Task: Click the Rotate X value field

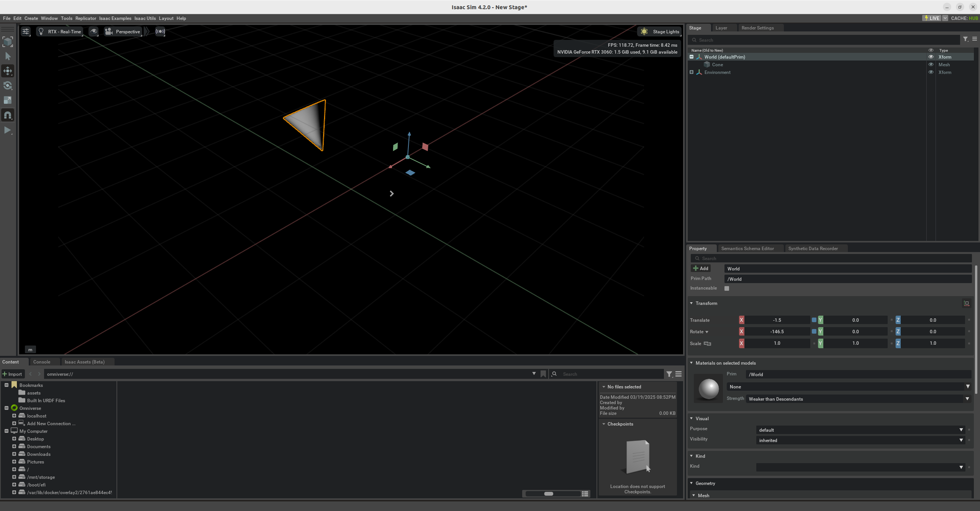Action: click(777, 332)
